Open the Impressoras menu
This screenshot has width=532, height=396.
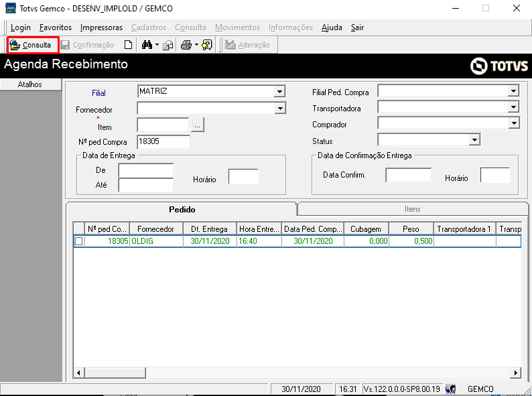101,27
